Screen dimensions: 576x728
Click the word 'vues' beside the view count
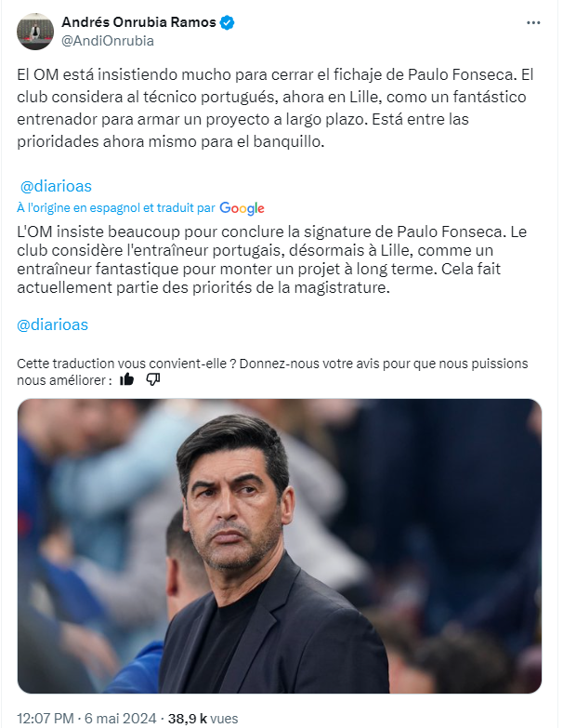click(x=224, y=719)
